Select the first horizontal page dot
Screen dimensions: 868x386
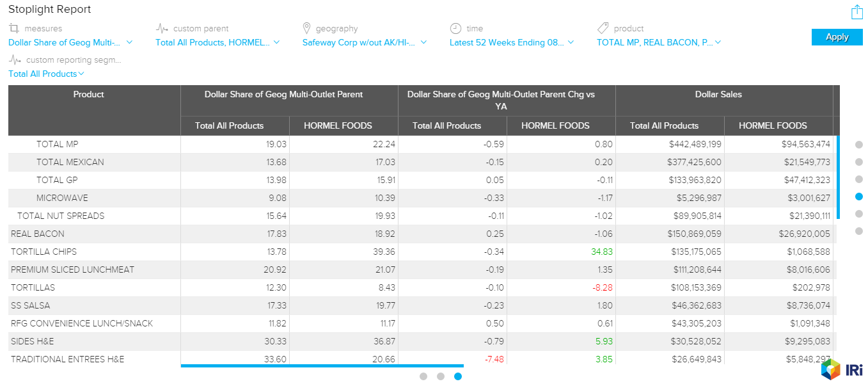[x=423, y=376]
